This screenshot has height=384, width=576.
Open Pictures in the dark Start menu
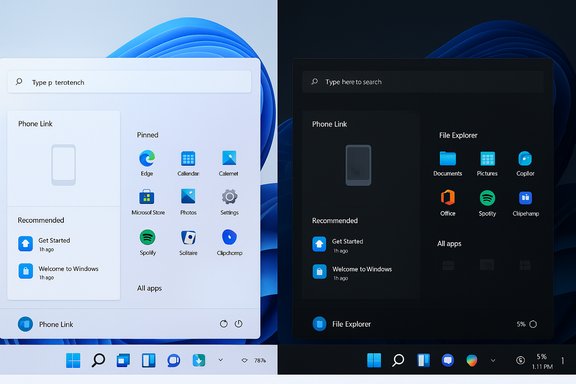pyautogui.click(x=487, y=159)
